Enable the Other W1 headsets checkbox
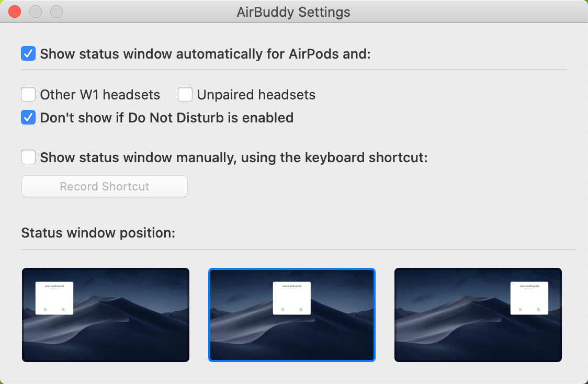Image resolution: width=588 pixels, height=384 pixels. click(28, 95)
